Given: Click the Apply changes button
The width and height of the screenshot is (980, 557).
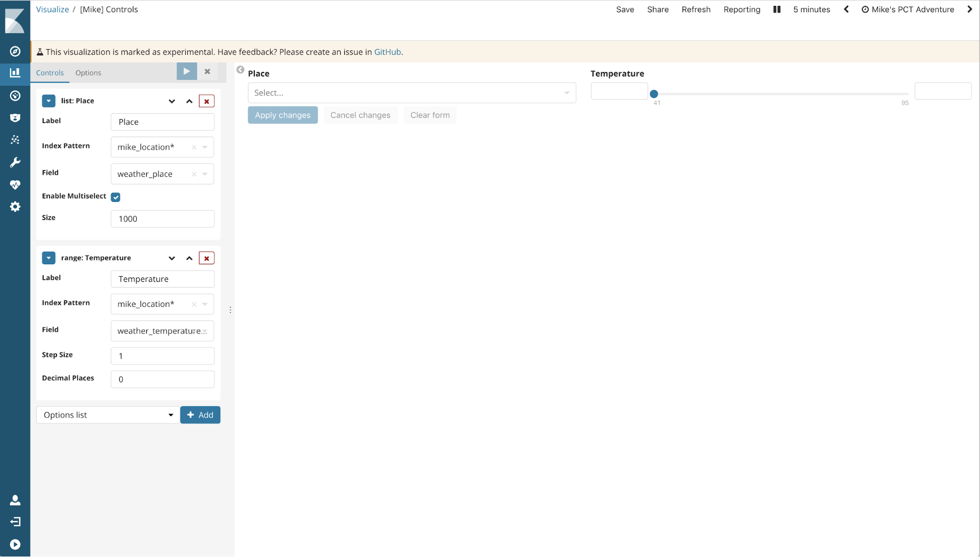Looking at the screenshot, I should [x=283, y=115].
